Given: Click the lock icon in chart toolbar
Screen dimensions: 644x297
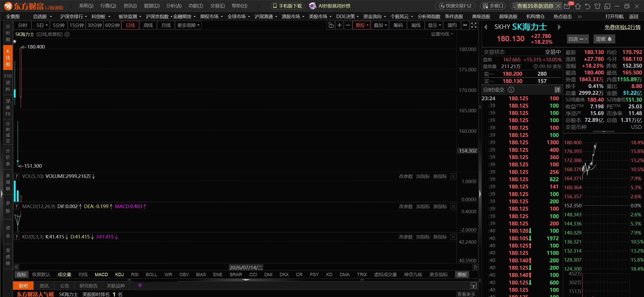Looking at the screenshot, I should pos(331,25).
